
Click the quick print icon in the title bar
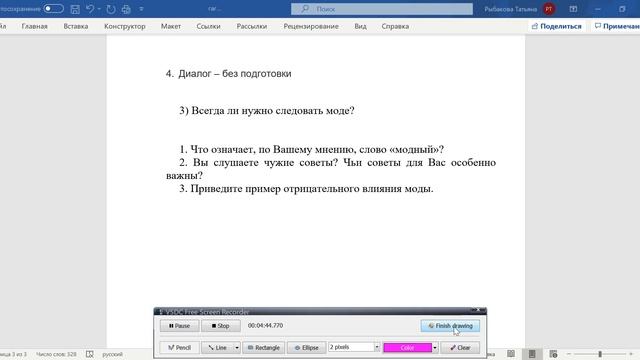[126, 9]
